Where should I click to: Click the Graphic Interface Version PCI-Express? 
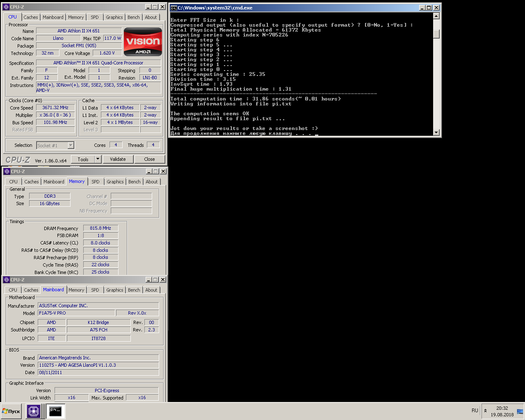pos(107,390)
